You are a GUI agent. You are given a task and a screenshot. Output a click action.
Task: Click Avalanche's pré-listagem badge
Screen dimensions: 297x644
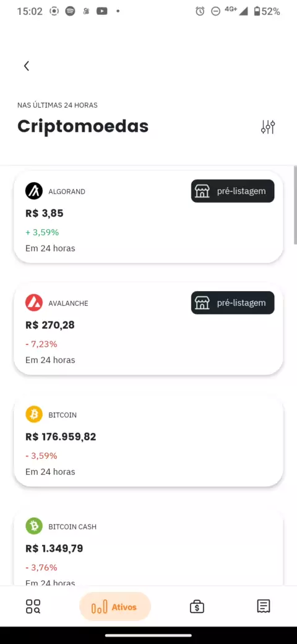[x=233, y=303]
